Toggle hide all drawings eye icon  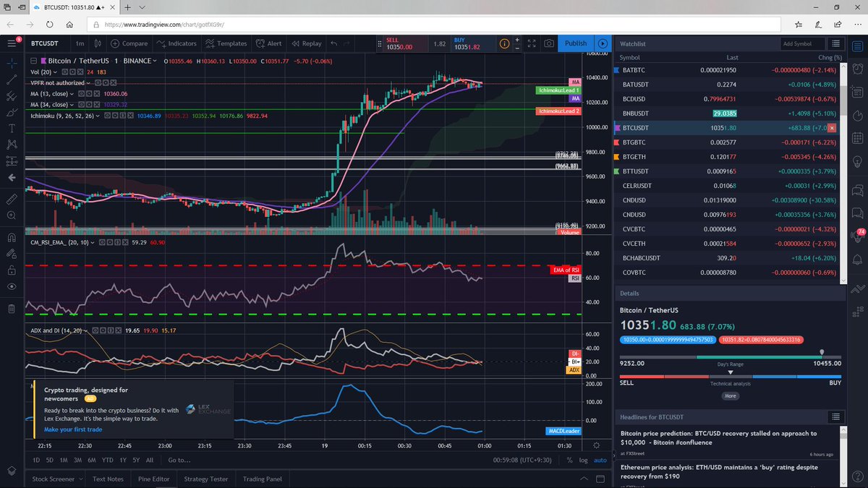[x=12, y=287]
